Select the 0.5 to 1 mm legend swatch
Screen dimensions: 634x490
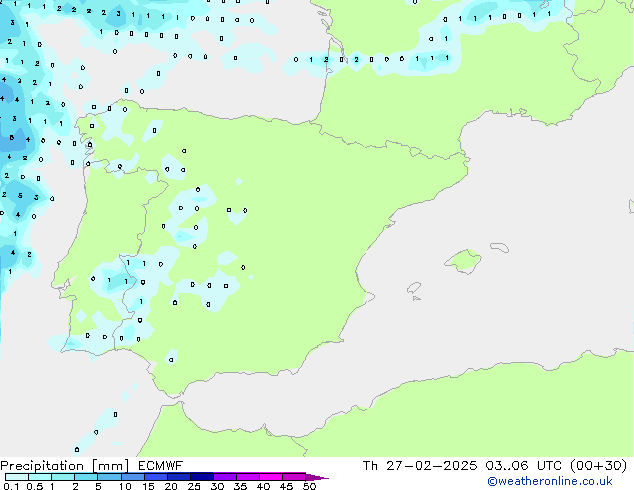[40, 477]
